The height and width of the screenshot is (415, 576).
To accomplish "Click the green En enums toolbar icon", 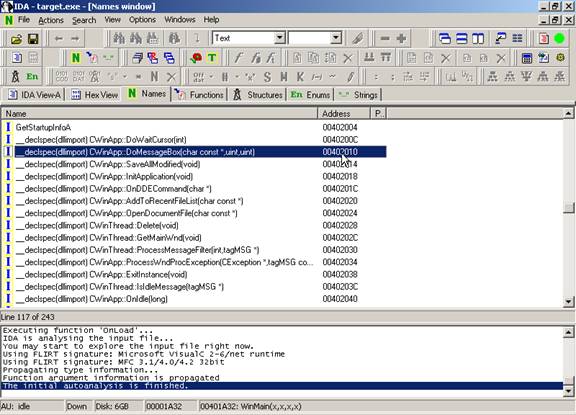I will point(32,77).
